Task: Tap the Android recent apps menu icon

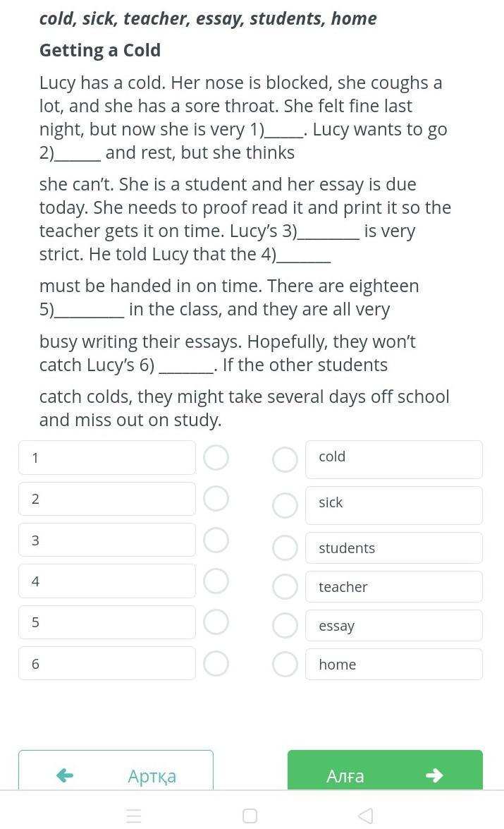Action: click(134, 816)
